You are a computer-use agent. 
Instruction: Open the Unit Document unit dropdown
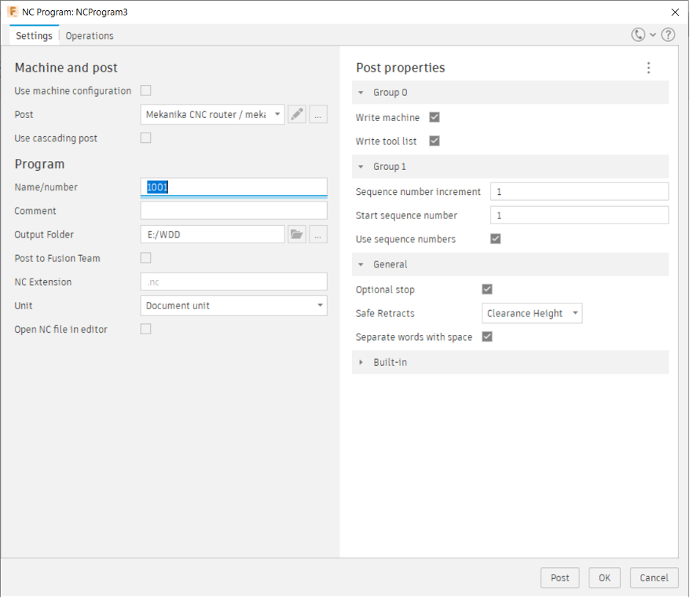point(234,305)
